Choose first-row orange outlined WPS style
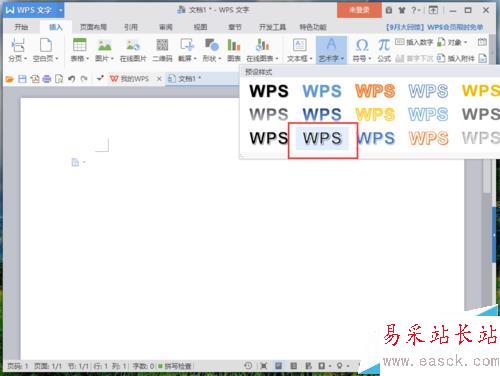The height and width of the screenshot is (376, 500). point(375,91)
